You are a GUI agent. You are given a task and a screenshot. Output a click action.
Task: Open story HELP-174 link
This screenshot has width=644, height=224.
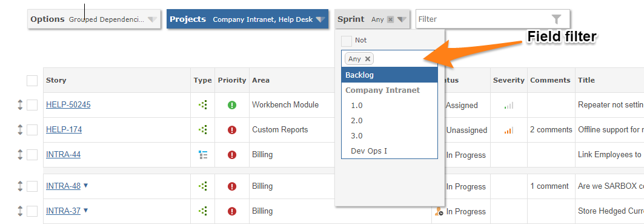64,129
